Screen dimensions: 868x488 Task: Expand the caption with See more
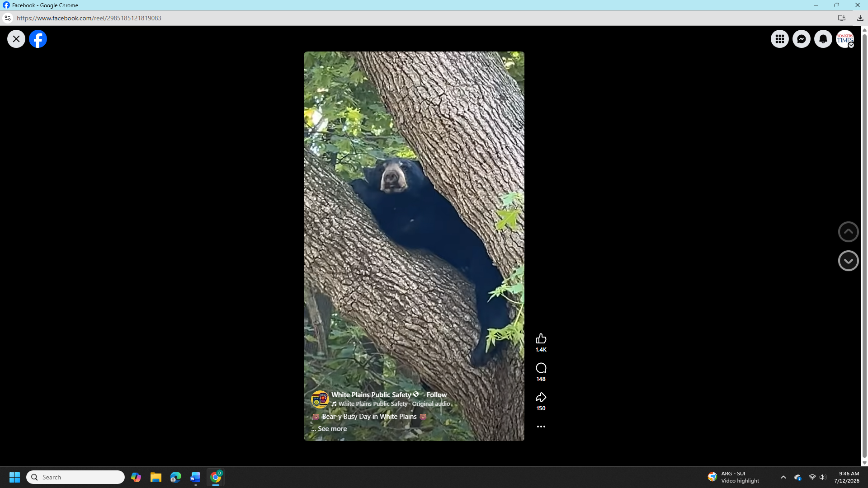point(332,429)
